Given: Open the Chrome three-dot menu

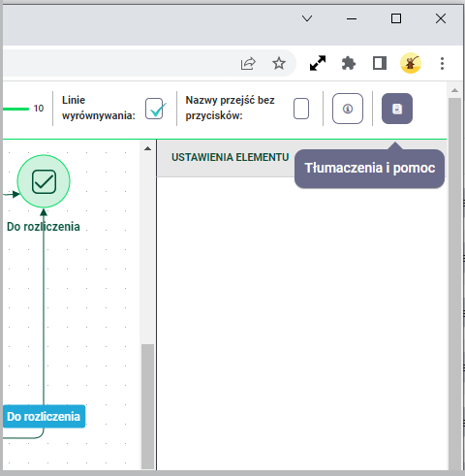Looking at the screenshot, I should point(442,63).
